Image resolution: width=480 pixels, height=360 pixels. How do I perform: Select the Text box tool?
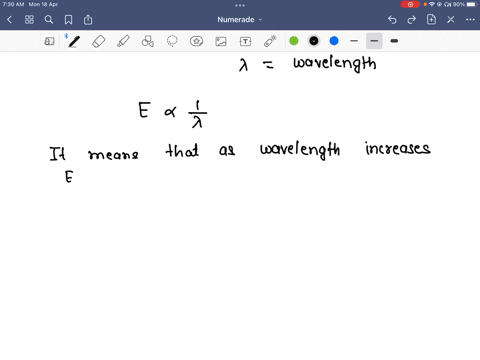click(x=245, y=41)
